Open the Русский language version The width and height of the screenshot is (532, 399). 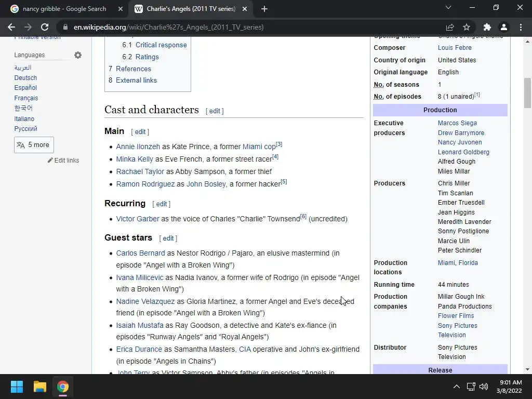tap(26, 129)
